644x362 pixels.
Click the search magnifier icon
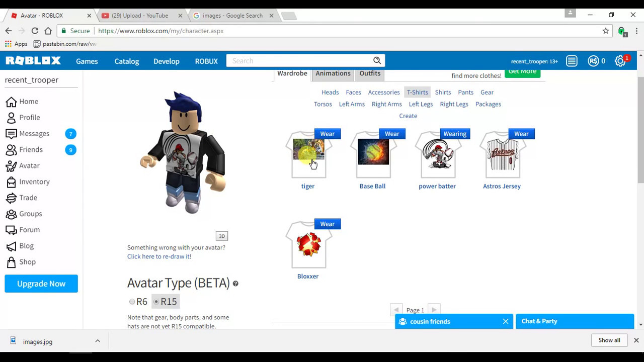377,61
